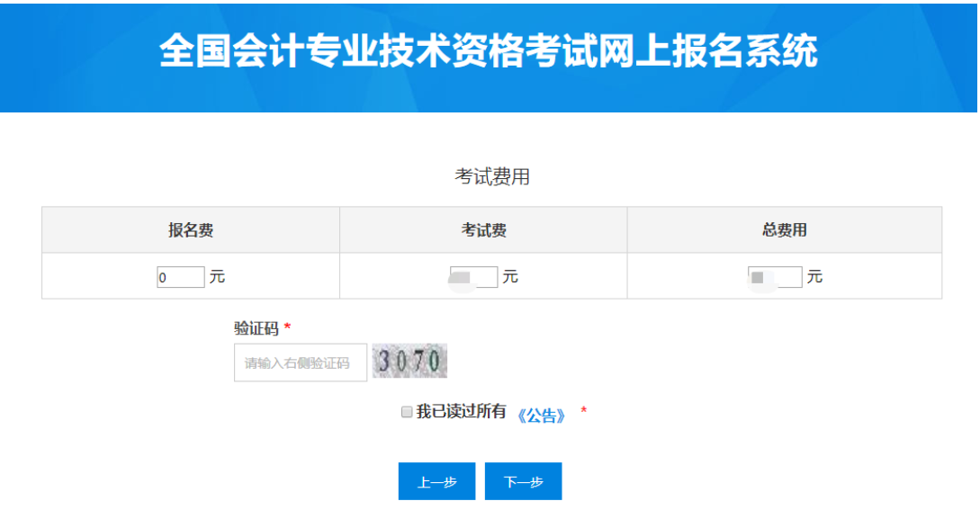Click the 元 unit beside 报名费 input
The width and height of the screenshot is (980, 519).
pos(217,277)
